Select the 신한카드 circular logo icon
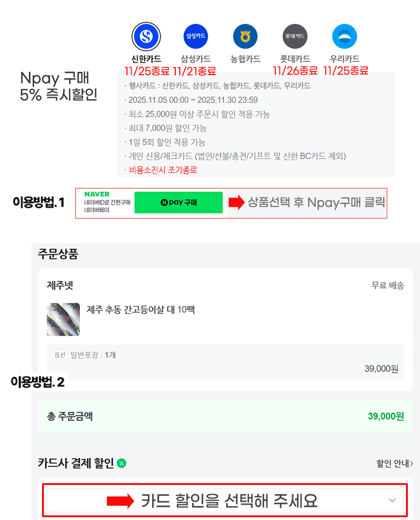This screenshot has width=420, height=520. click(146, 36)
